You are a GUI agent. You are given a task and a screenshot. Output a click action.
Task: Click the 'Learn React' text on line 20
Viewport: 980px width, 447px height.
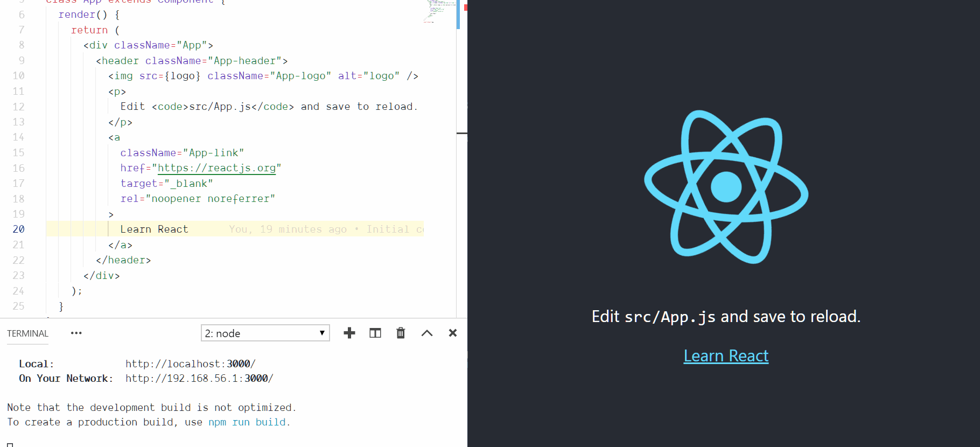click(x=154, y=229)
